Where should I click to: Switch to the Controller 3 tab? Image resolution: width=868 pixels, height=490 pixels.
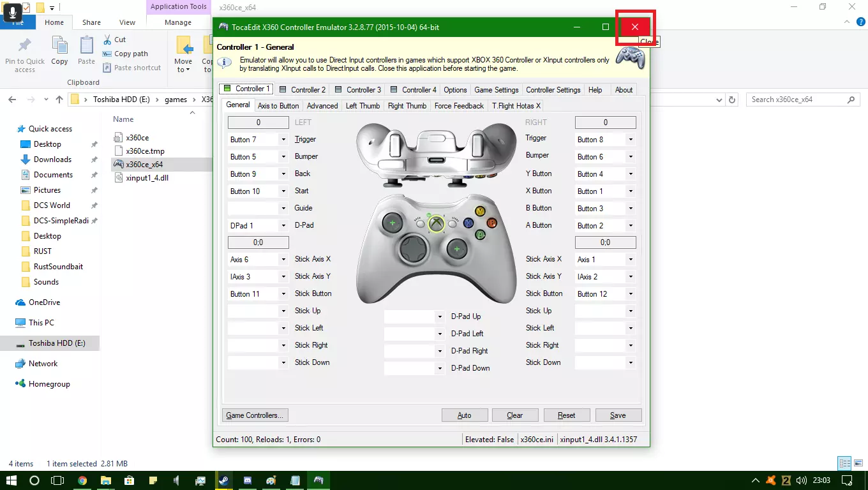coord(358,90)
